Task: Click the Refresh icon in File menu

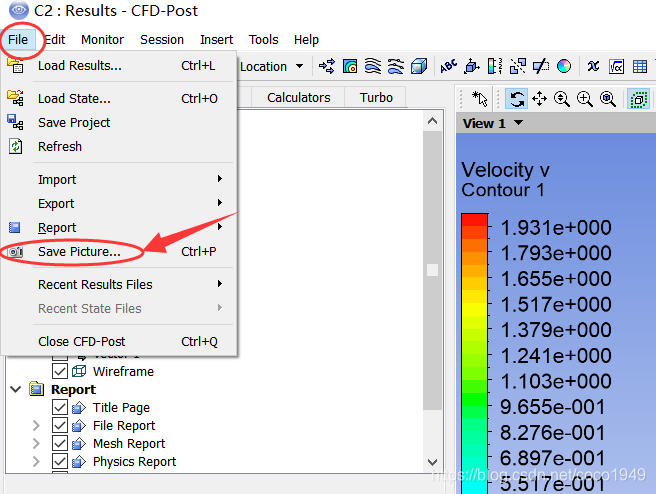Action: pos(15,146)
